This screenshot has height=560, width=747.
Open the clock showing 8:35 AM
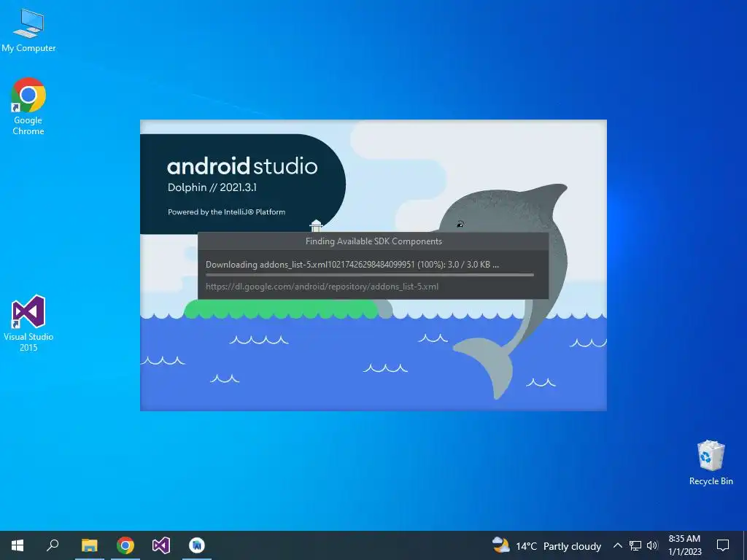pyautogui.click(x=684, y=545)
